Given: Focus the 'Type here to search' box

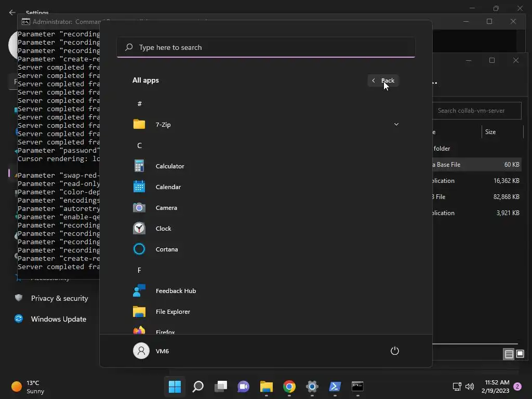Looking at the screenshot, I should (266, 47).
